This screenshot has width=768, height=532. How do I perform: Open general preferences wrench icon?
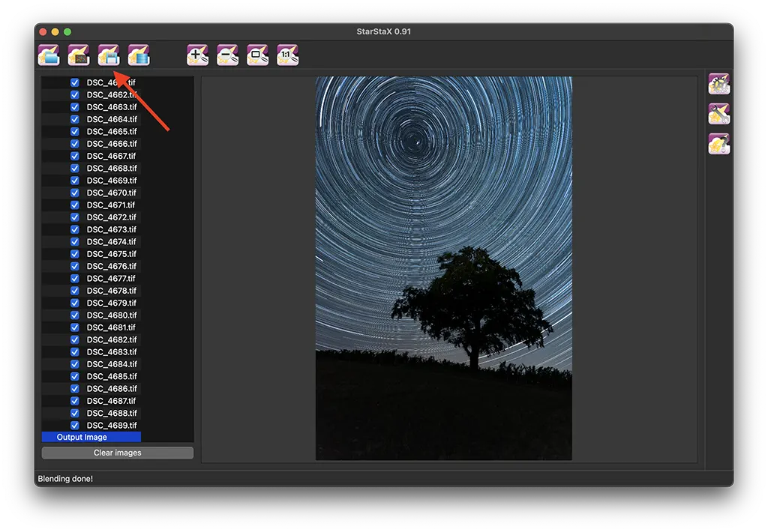tap(719, 114)
